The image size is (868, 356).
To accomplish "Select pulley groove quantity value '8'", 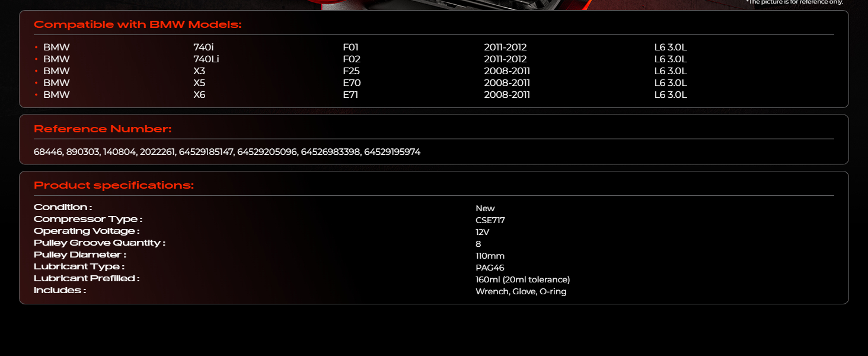I will click(x=478, y=244).
